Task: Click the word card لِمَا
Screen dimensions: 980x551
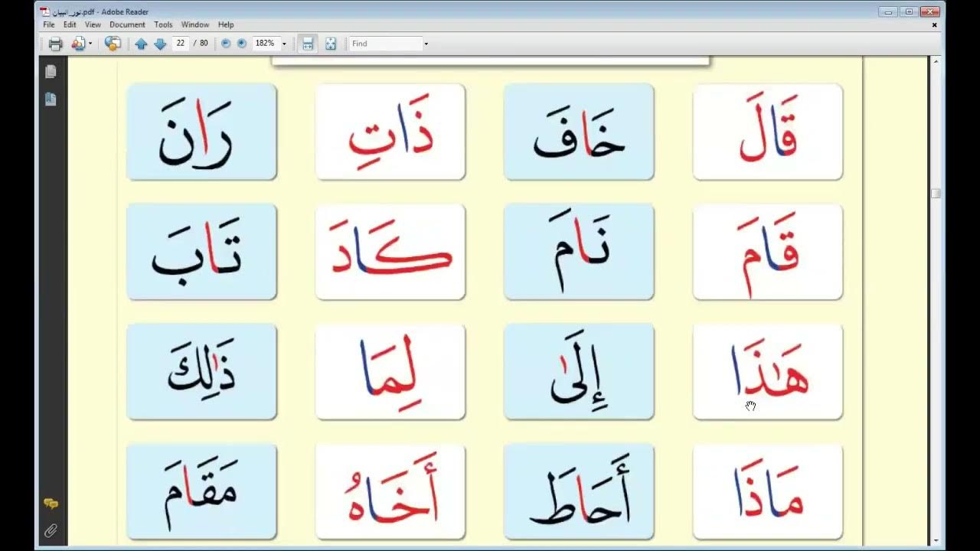Action: point(390,371)
